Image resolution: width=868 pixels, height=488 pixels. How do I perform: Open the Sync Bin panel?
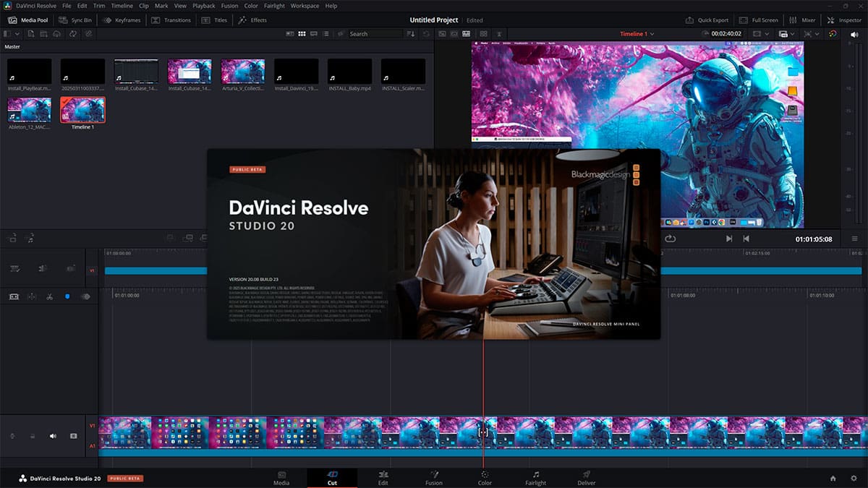(75, 20)
